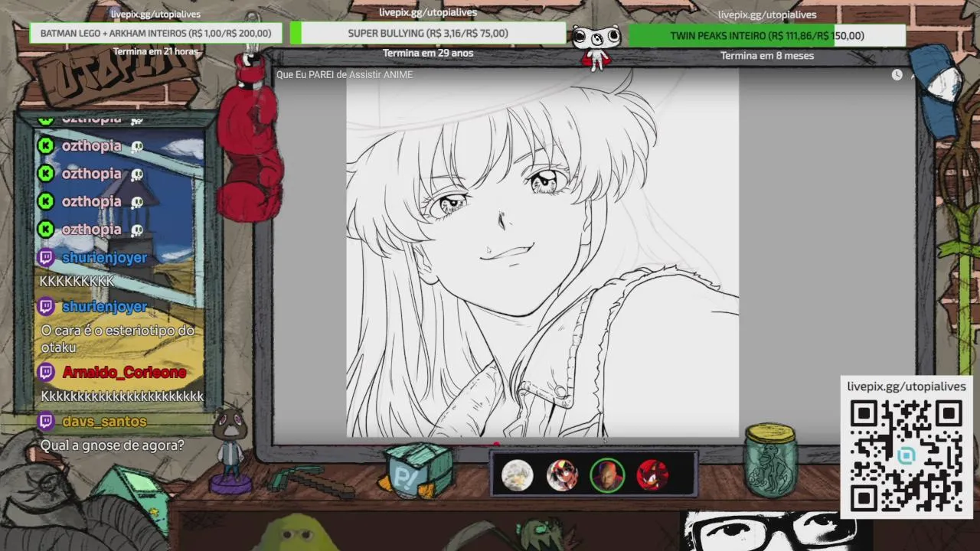Select the green-ringed bald man avatar
Viewport: 980px width, 551px height.
(607, 475)
